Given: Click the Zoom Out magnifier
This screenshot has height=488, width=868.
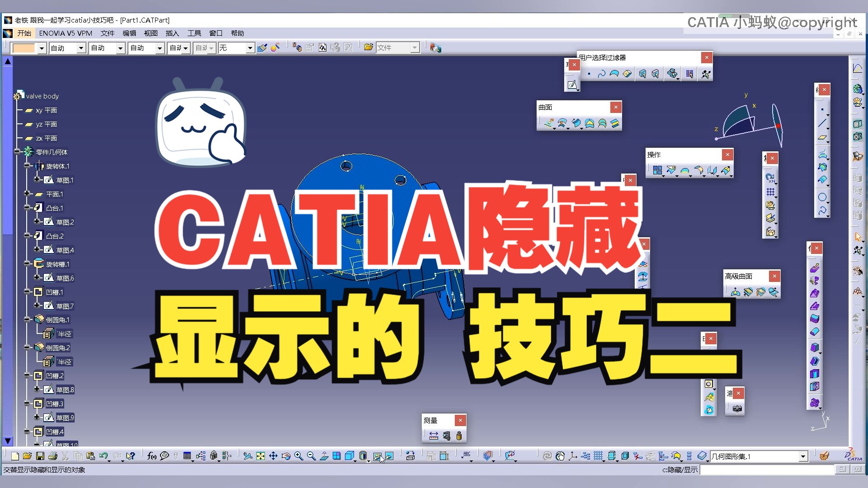Looking at the screenshot, I should (x=311, y=456).
